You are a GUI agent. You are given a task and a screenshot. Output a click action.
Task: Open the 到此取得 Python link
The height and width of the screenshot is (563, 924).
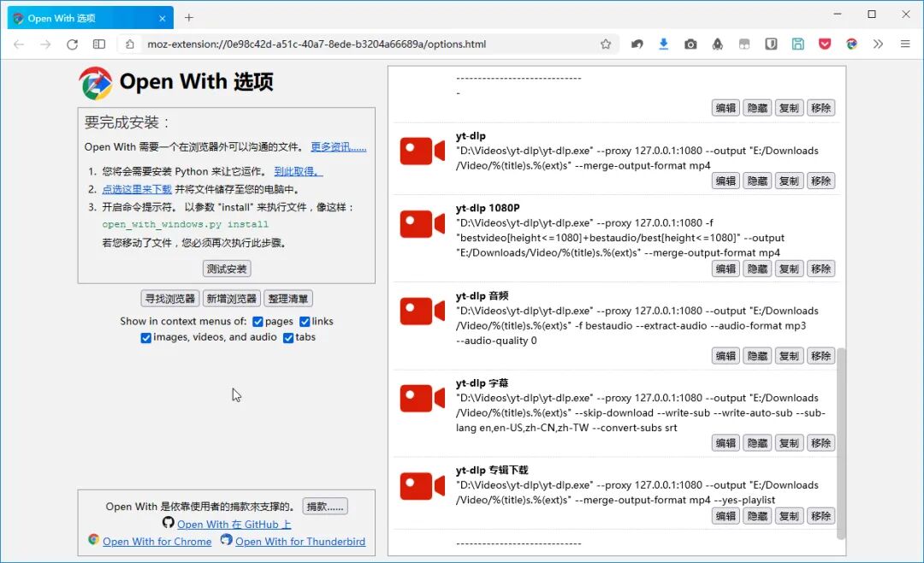[x=299, y=171]
